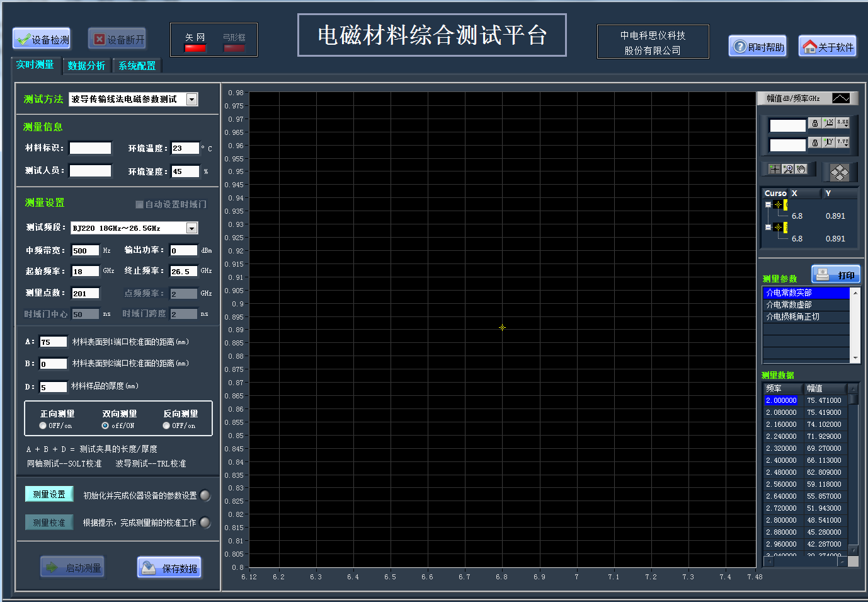Select 介电常数虚部 in parameter list
The height and width of the screenshot is (602, 868).
pos(806,305)
